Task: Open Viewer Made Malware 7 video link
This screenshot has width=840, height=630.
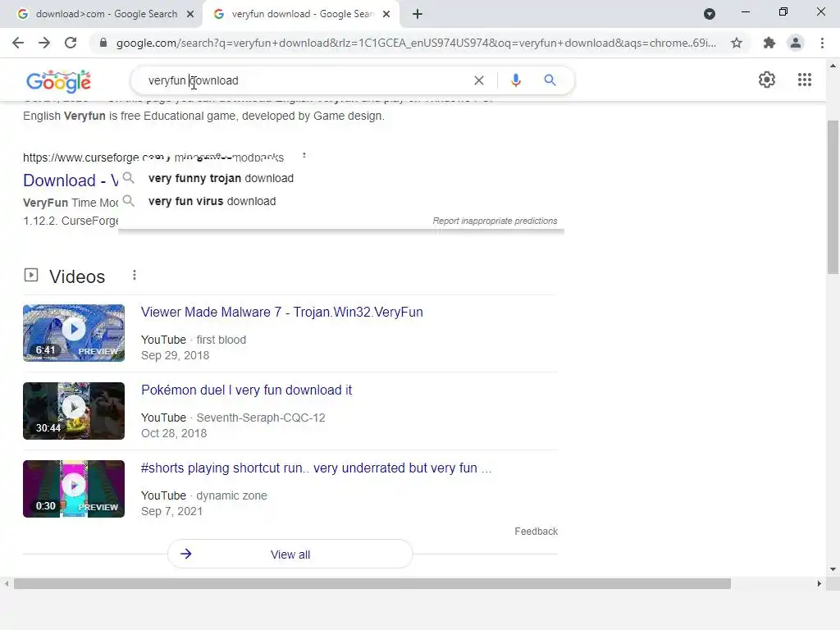Action: click(x=282, y=312)
